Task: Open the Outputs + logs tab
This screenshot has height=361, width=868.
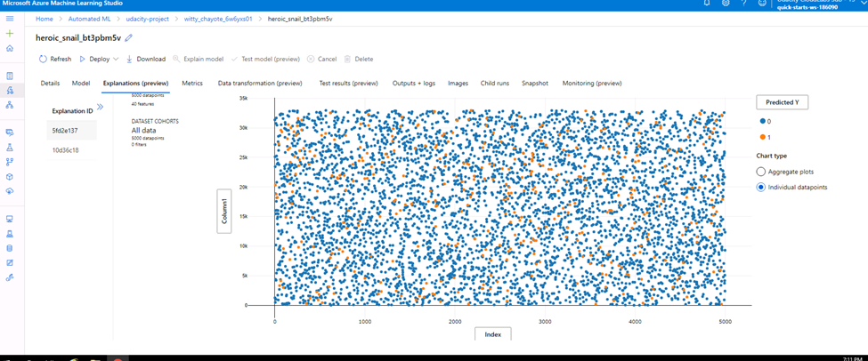Action: [x=413, y=83]
